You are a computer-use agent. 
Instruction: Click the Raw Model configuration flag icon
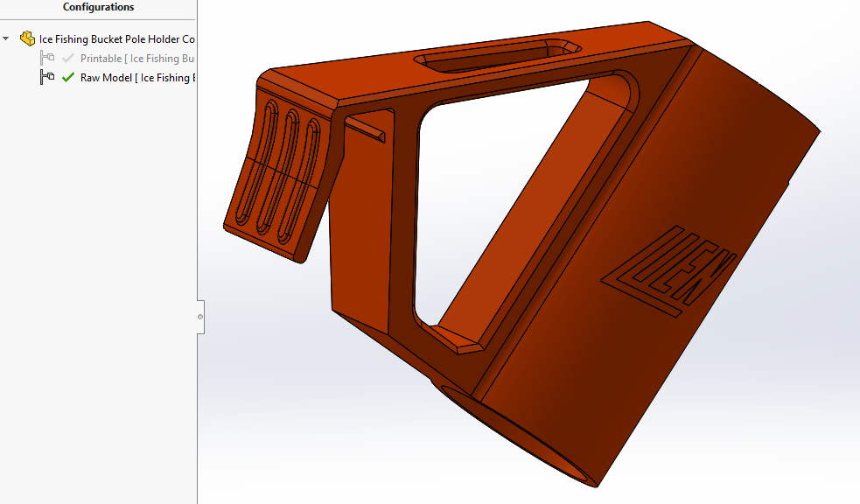coord(47,77)
